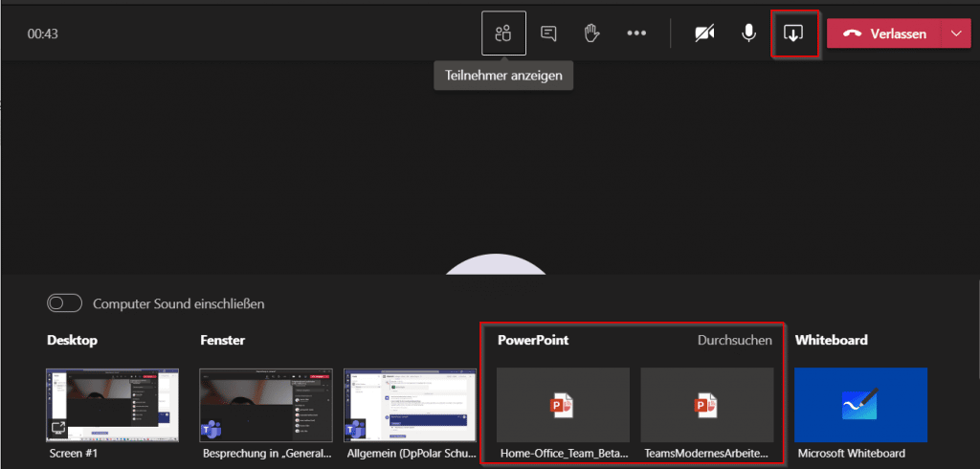Click the Desktop section heading
980x469 pixels.
[72, 340]
